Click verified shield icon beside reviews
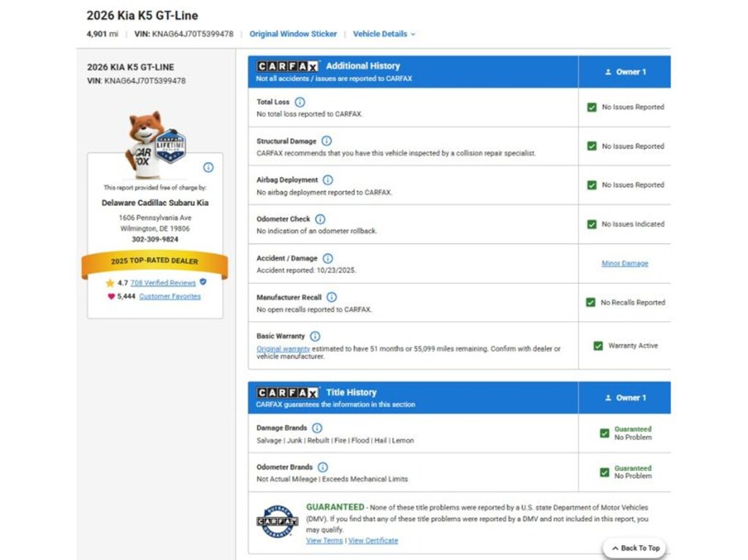This screenshot has height=560, width=748. pos(203,282)
